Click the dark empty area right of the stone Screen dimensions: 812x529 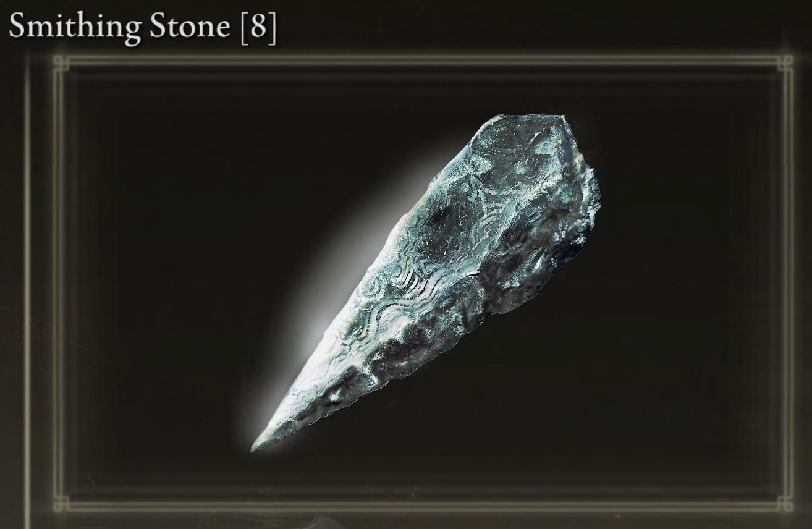(686, 309)
